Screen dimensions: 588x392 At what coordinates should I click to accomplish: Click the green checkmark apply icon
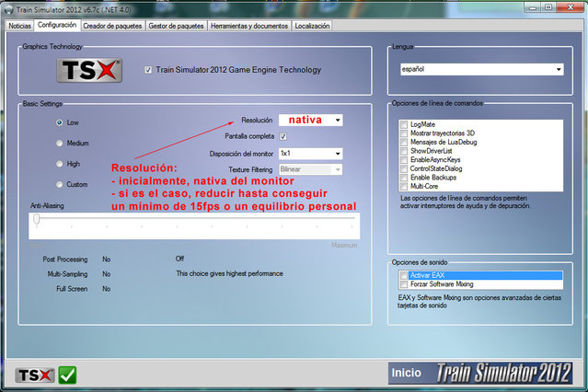tap(67, 375)
